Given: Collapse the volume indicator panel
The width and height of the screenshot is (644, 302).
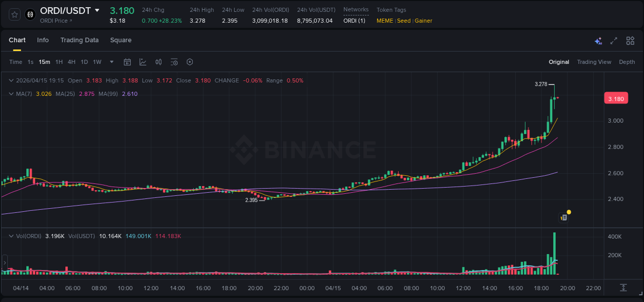Looking at the screenshot, I should pyautogui.click(x=10, y=235).
